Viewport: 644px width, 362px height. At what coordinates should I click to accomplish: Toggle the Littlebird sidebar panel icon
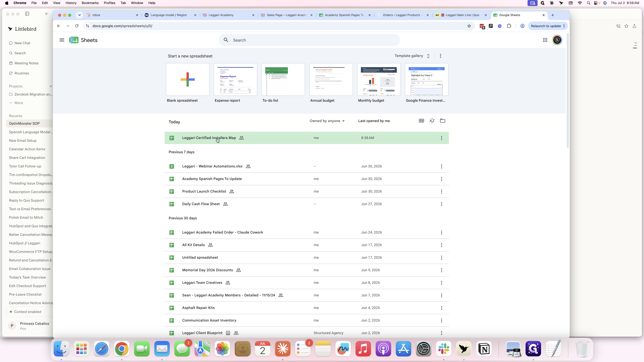27,14
